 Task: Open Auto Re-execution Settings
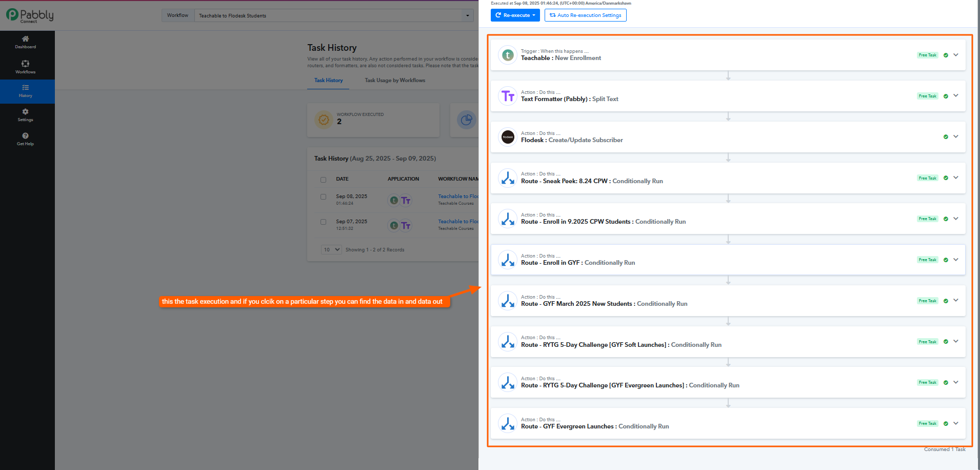[x=586, y=15]
